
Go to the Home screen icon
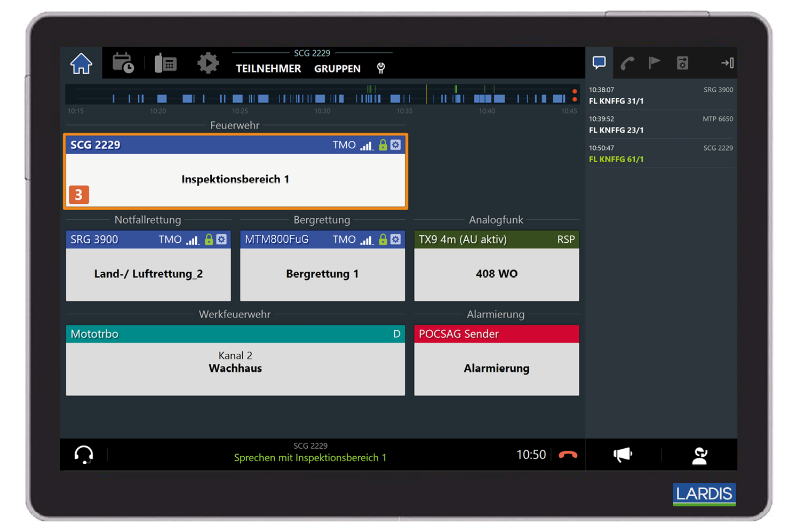coord(81,63)
